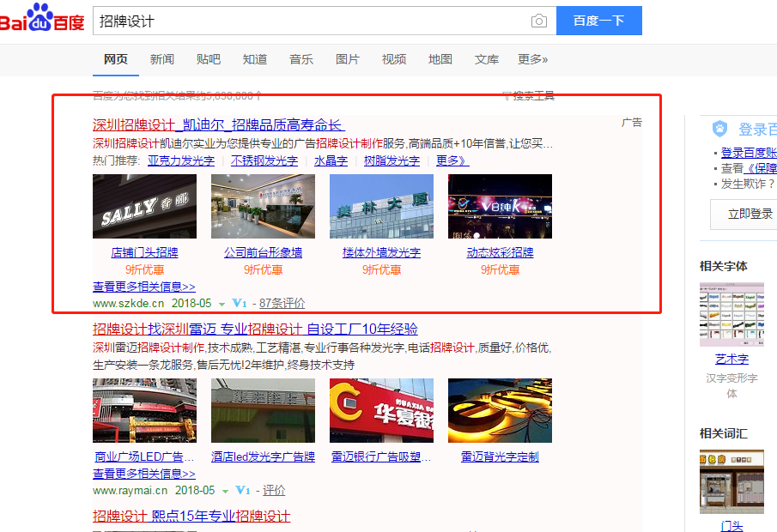
Task: Click the shield security icon in sidebar
Action: [719, 130]
